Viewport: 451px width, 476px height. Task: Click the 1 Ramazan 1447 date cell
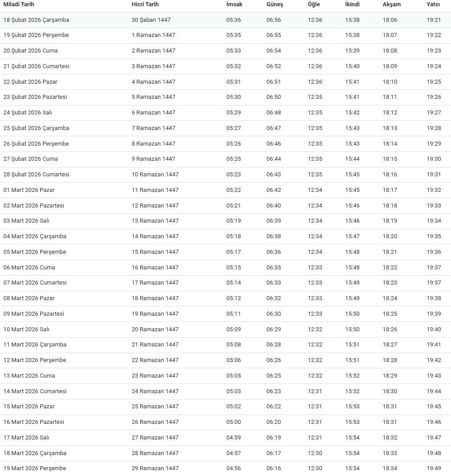[154, 35]
